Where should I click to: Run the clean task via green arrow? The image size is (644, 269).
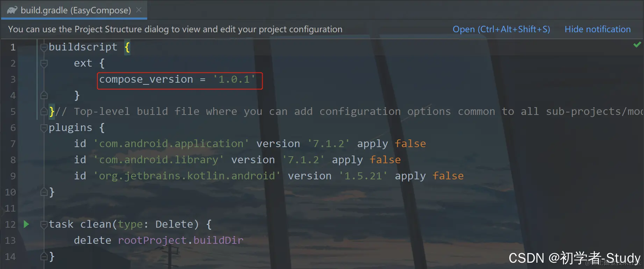26,224
